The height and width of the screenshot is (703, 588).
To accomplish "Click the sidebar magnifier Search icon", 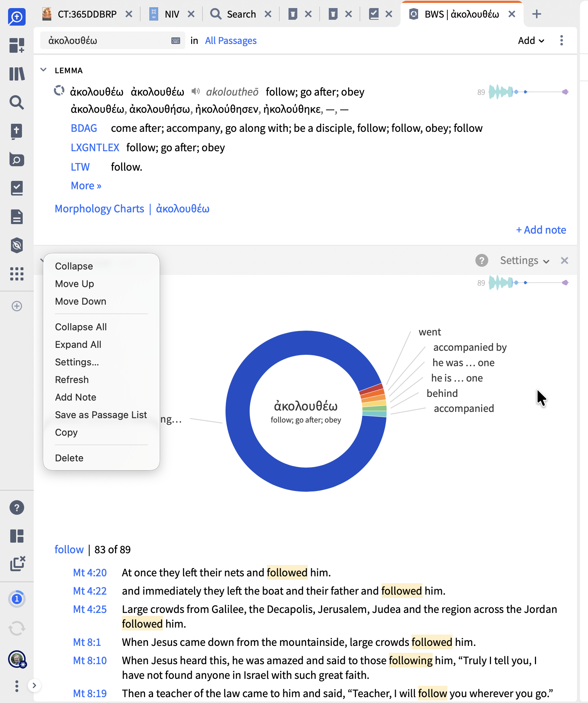I will pyautogui.click(x=17, y=103).
